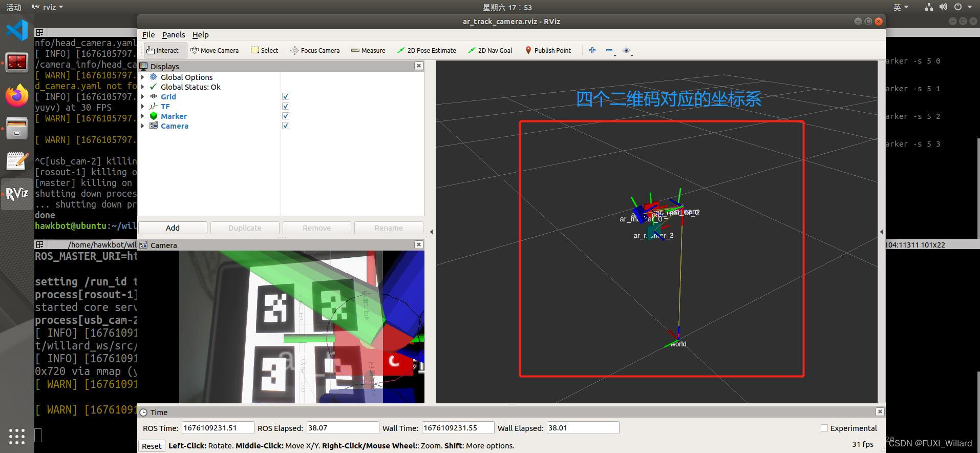Image resolution: width=980 pixels, height=453 pixels.
Task: Open Text Editor from dock
Action: click(17, 161)
